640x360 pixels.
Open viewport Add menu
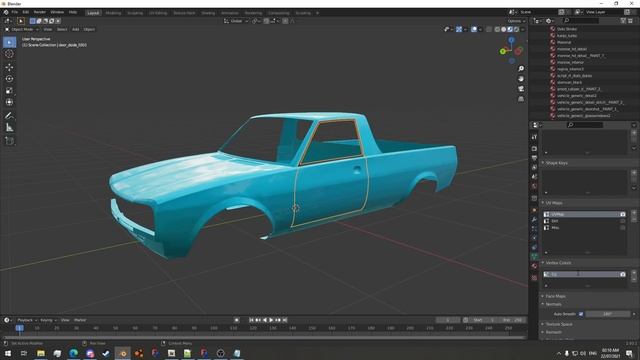pos(76,29)
